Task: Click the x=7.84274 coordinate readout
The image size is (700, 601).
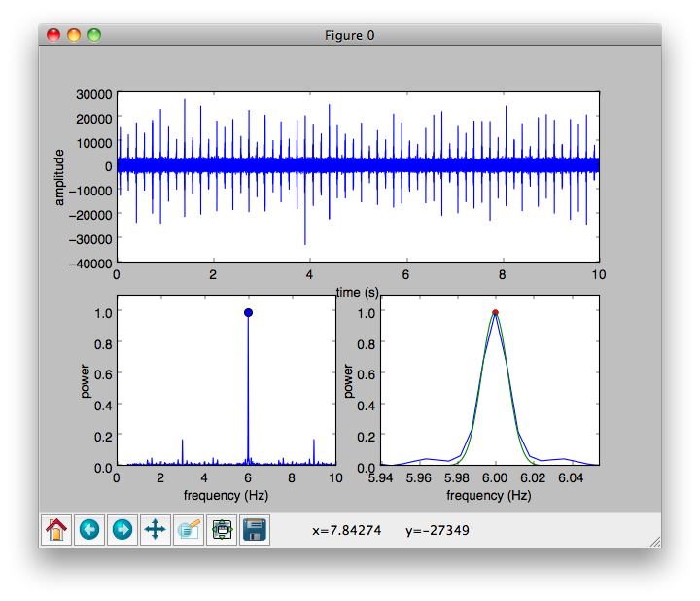Action: (x=346, y=530)
